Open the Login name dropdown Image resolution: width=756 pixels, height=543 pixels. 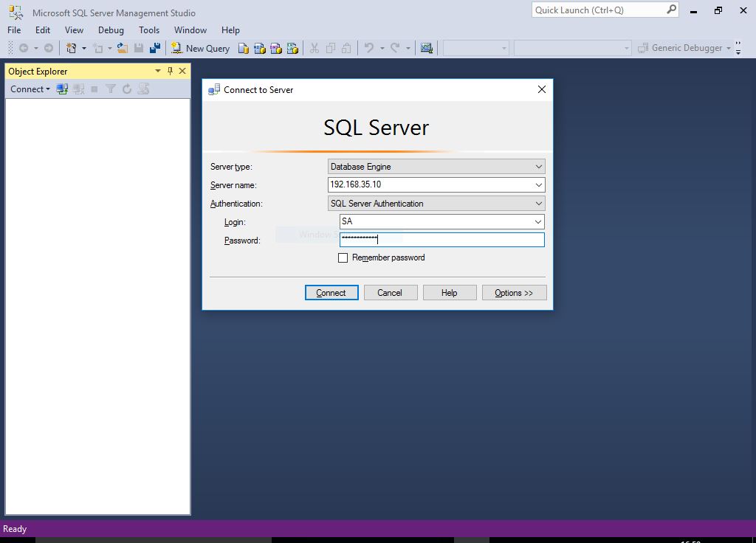(538, 221)
